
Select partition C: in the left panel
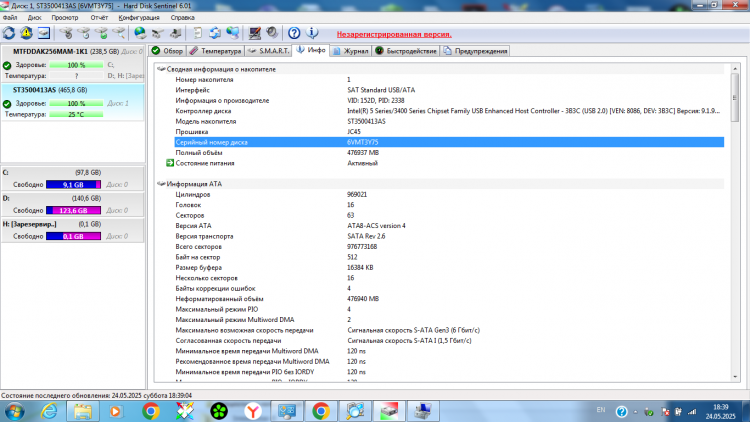[x=73, y=178]
